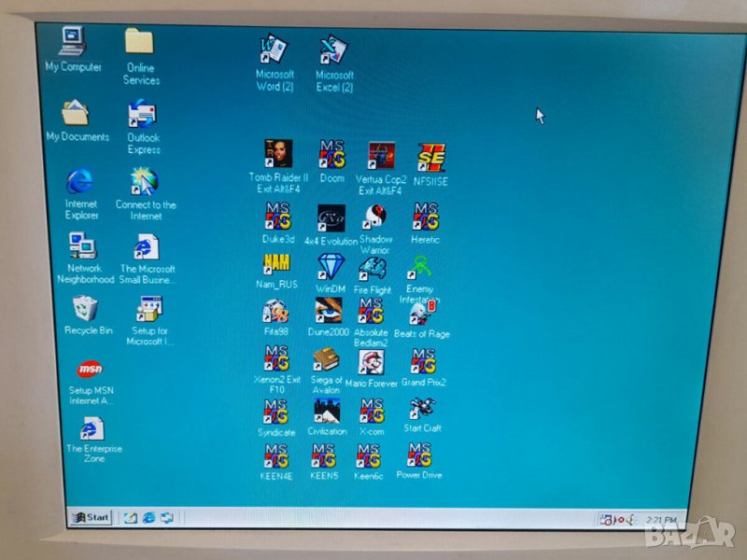The width and height of the screenshot is (747, 560).
Task: Launch Internet Explorer from Quick Launch bar
Action: [x=149, y=517]
